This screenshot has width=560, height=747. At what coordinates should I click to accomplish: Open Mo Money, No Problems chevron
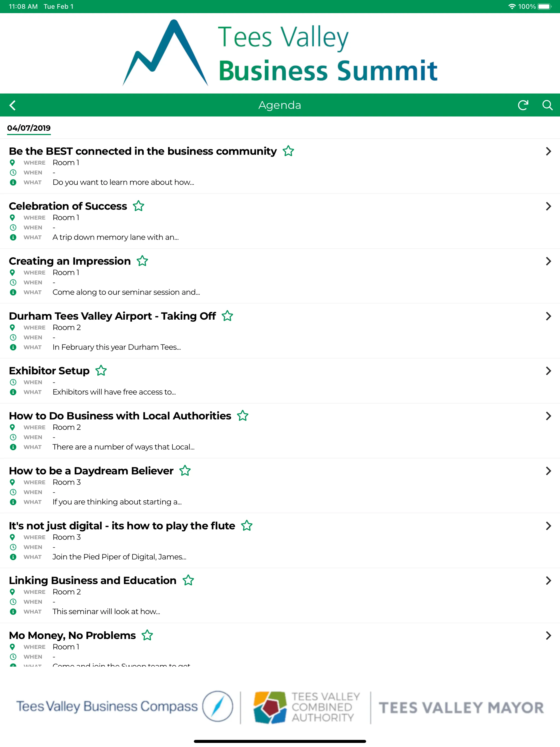(548, 636)
